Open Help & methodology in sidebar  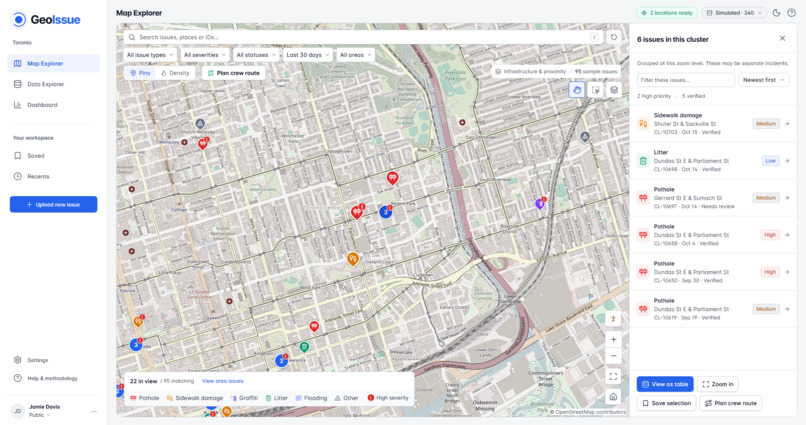pyautogui.click(x=54, y=378)
